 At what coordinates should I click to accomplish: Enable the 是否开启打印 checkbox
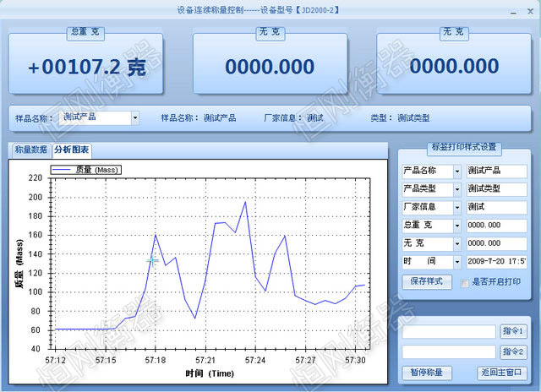tap(465, 283)
